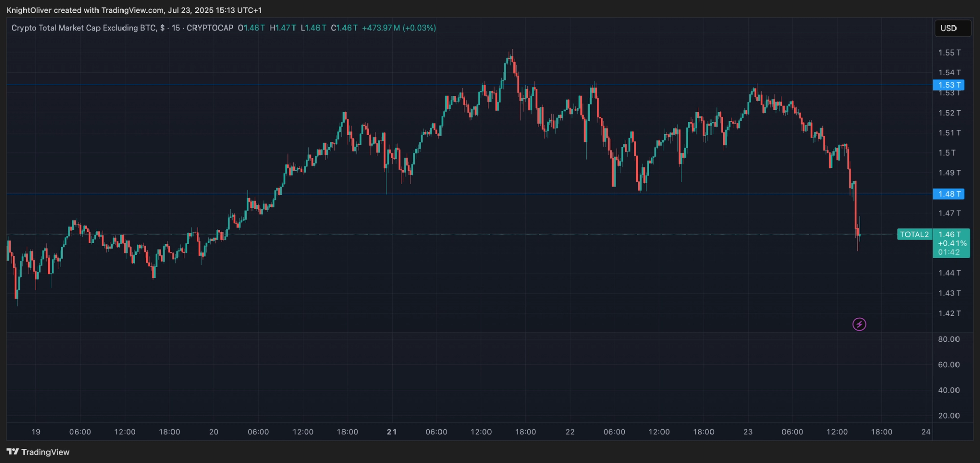The image size is (980, 463).
Task: Click the TradingView logo at bottom left
Action: [x=38, y=452]
